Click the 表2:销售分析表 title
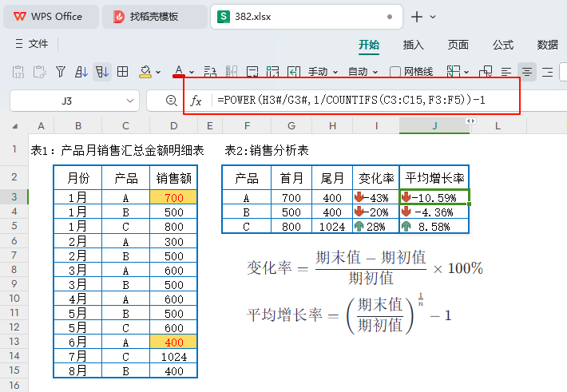Screen dimensions: 567x392 click(267, 150)
